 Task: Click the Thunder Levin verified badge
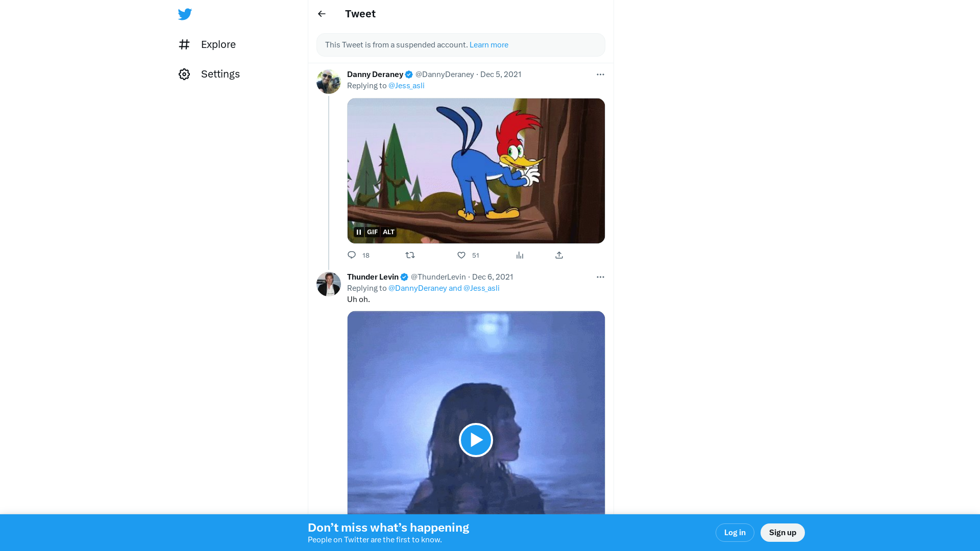[404, 277]
